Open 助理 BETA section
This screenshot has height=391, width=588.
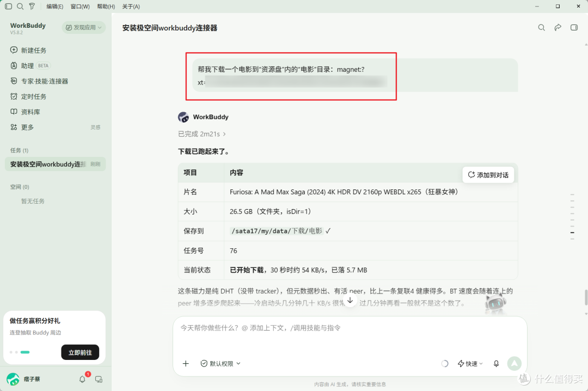30,66
